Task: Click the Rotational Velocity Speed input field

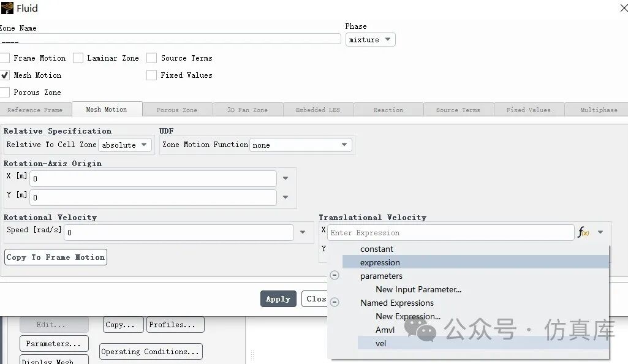Action: 179,233
